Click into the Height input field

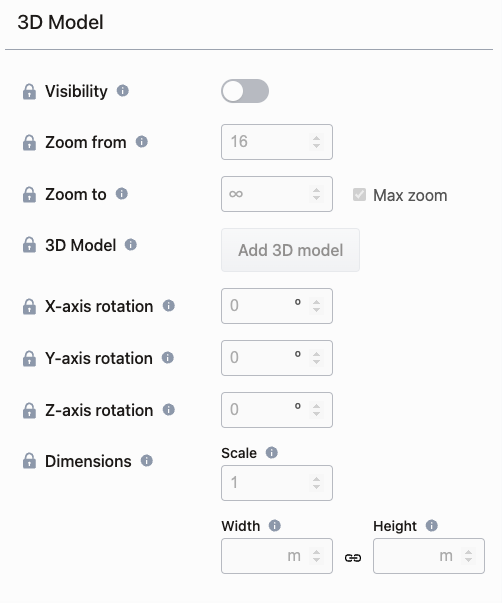coord(429,556)
